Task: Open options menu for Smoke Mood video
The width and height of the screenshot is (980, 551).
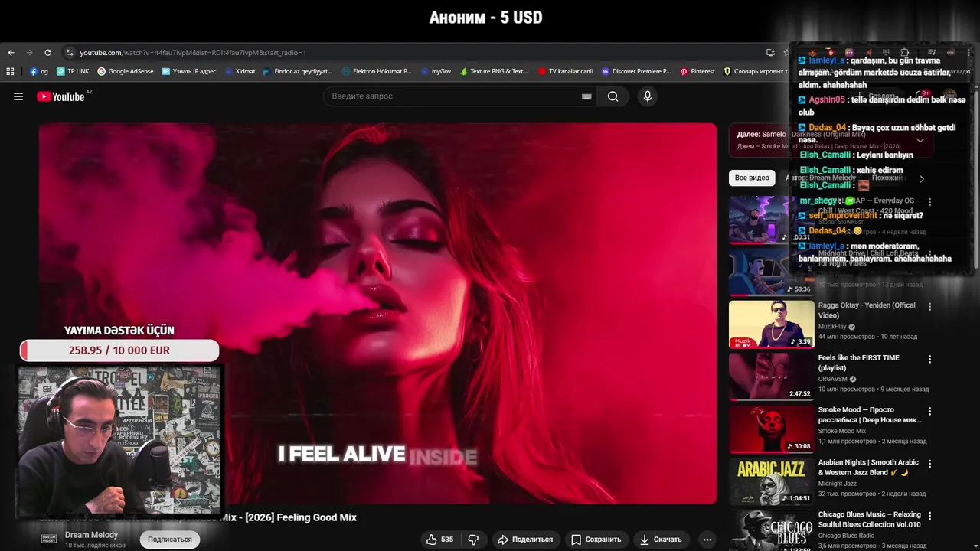Action: 929,411
